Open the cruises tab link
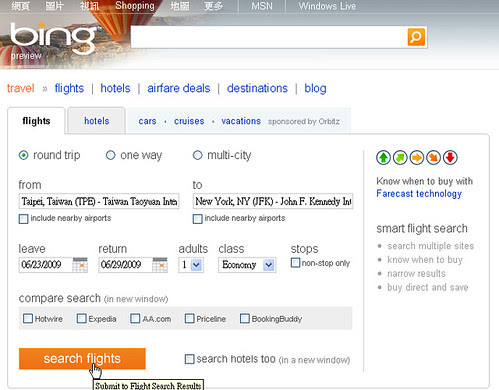499x390 pixels. click(189, 121)
